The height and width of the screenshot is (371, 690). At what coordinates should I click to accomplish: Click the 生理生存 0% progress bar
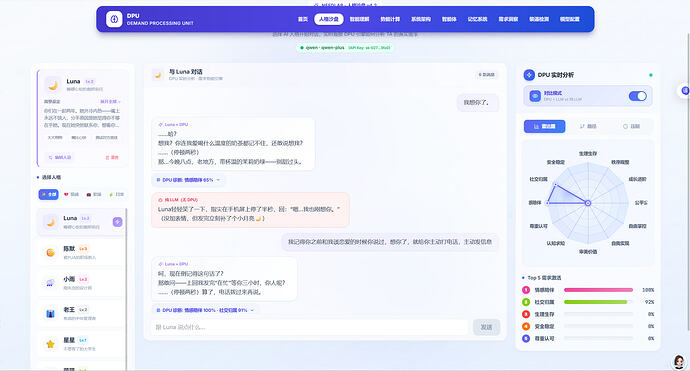pyautogui.click(x=598, y=314)
